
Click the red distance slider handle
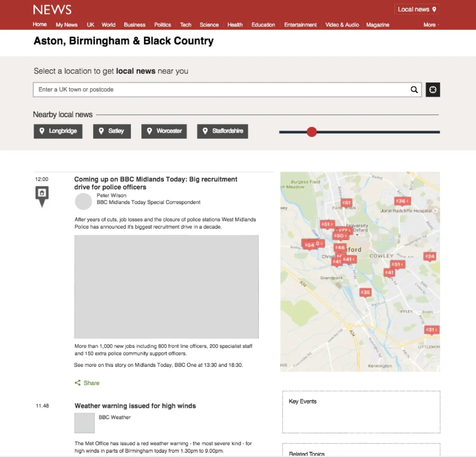pyautogui.click(x=311, y=132)
